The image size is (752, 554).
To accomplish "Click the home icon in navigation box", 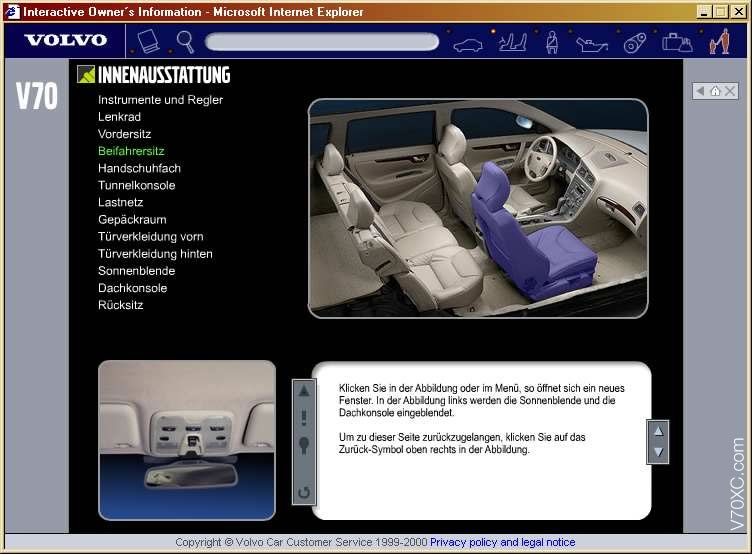I will coord(715,91).
